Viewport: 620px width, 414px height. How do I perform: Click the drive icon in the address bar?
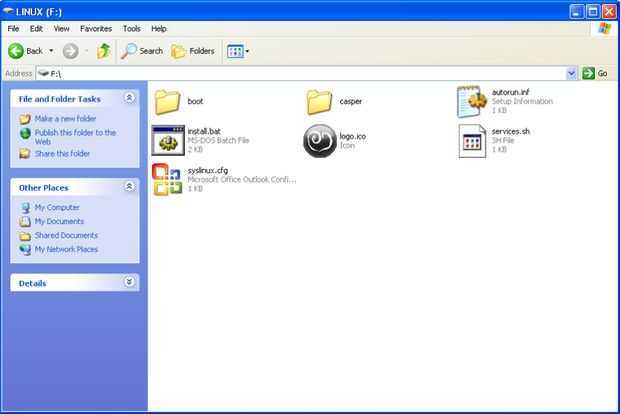point(43,74)
